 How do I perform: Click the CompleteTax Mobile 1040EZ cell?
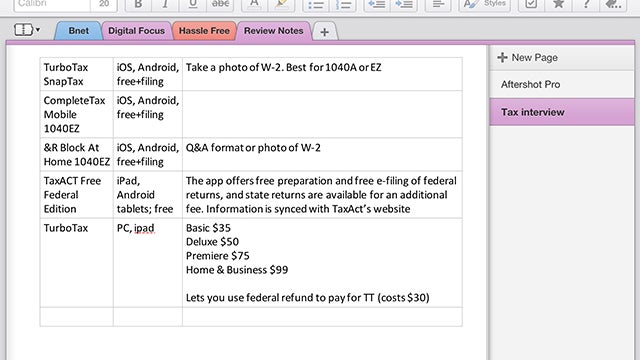pos(77,114)
